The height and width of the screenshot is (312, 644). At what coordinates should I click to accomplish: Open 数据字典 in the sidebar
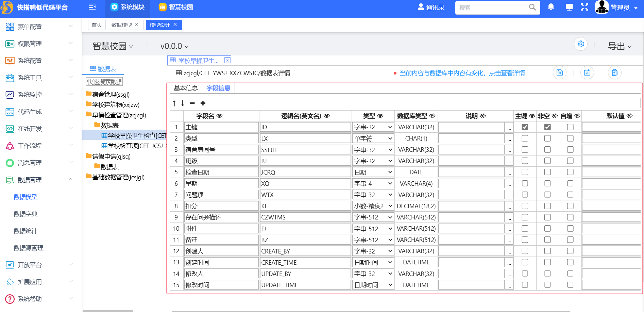pos(26,214)
